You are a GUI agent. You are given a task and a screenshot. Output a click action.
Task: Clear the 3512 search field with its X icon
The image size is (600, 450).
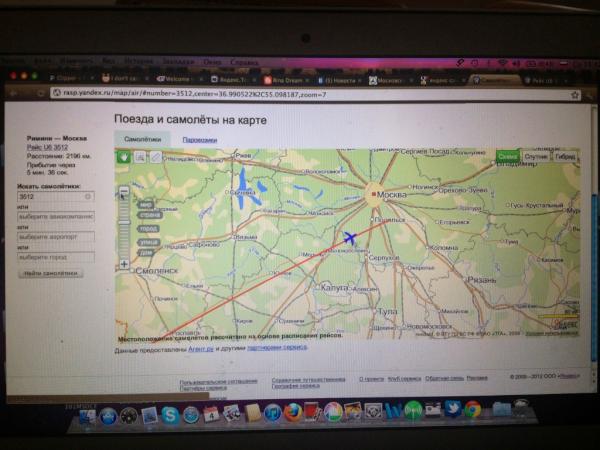pos(88,196)
